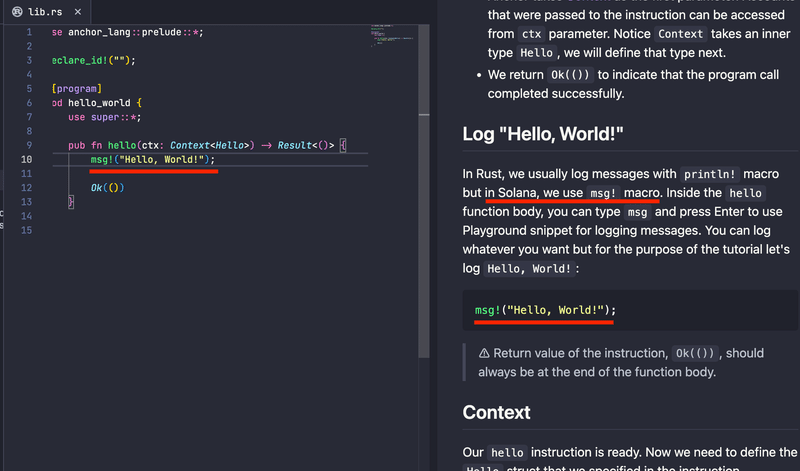
Task: Click the [program] attribute line
Action: [77, 89]
